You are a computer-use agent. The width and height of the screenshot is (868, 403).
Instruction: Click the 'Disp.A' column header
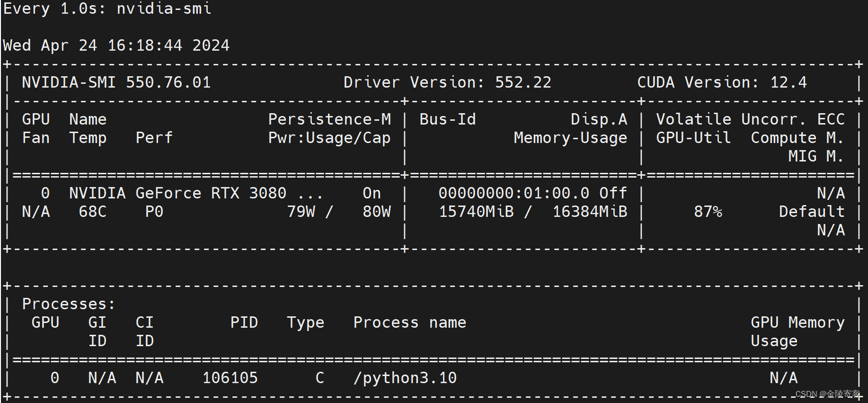click(x=599, y=119)
